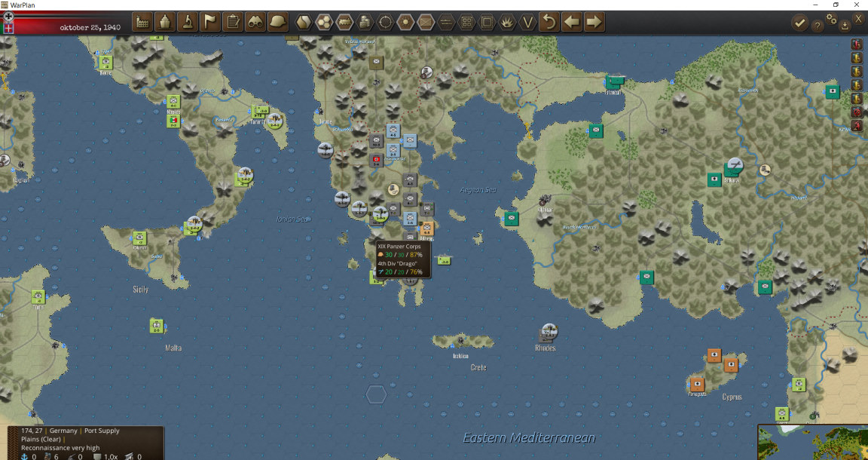The width and height of the screenshot is (868, 460).
Task: Open the production factory screen
Action: tap(143, 22)
